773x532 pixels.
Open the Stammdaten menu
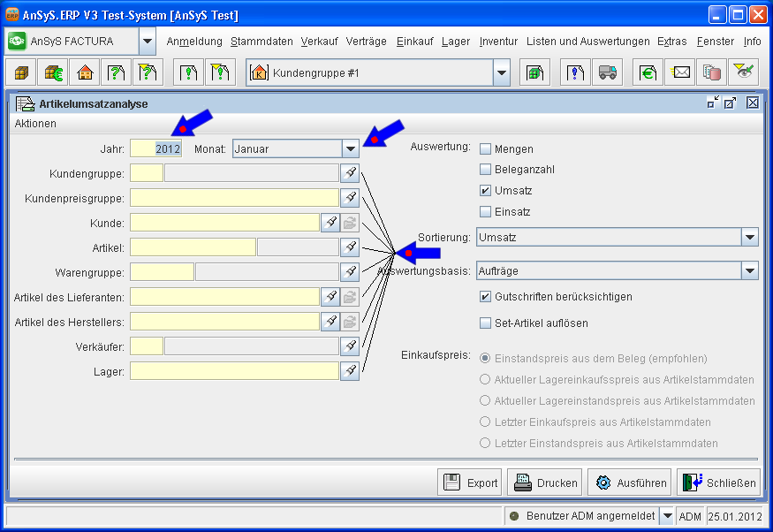pyautogui.click(x=261, y=42)
